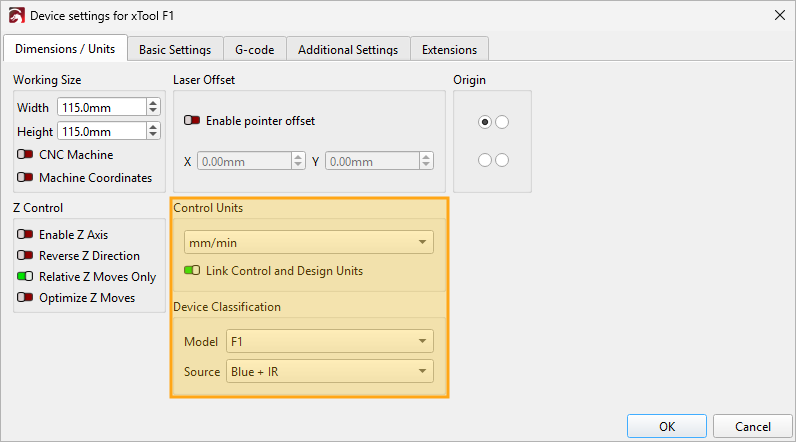Switch to the Dimensions / Units tab
Screen dimensions: 796x442
pos(65,49)
